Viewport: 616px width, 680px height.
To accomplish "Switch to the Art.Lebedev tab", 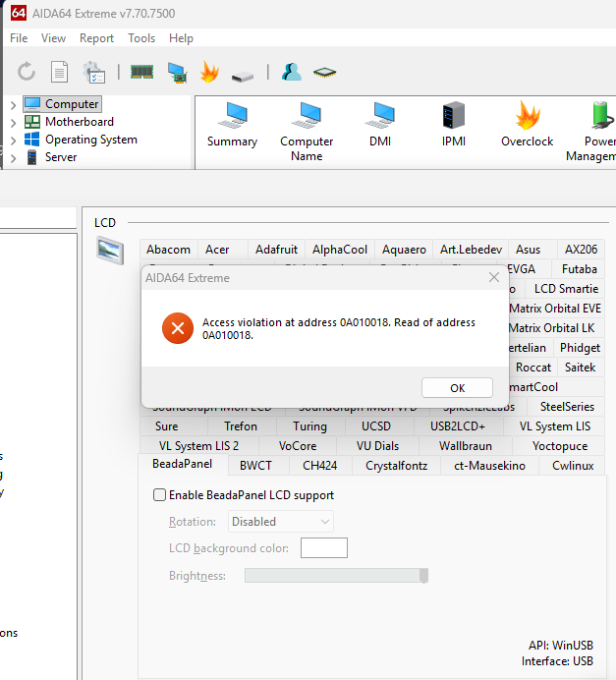I will (x=471, y=250).
